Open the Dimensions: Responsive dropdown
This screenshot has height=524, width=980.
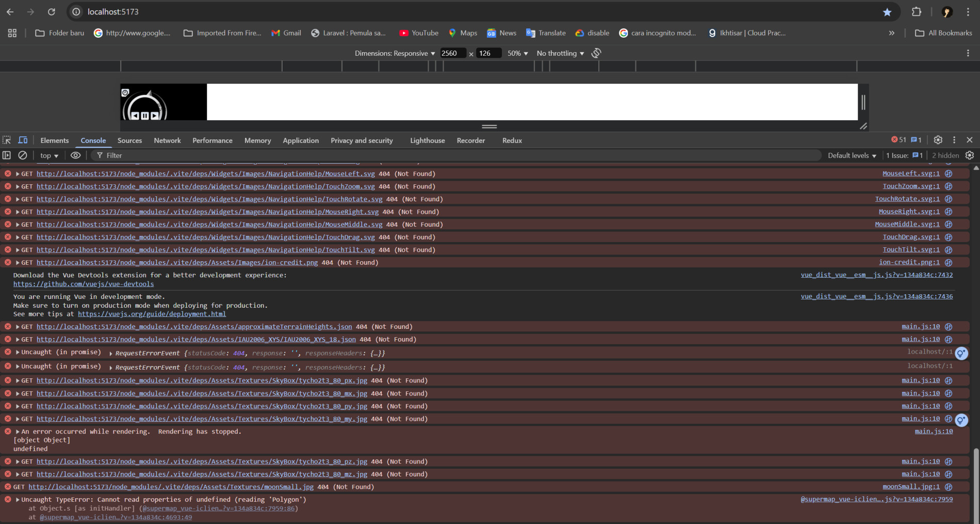(395, 53)
